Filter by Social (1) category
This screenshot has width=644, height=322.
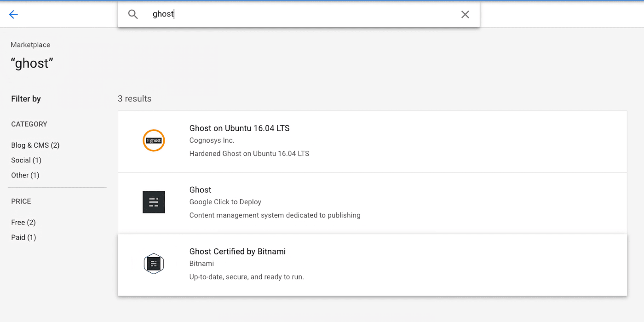[26, 160]
